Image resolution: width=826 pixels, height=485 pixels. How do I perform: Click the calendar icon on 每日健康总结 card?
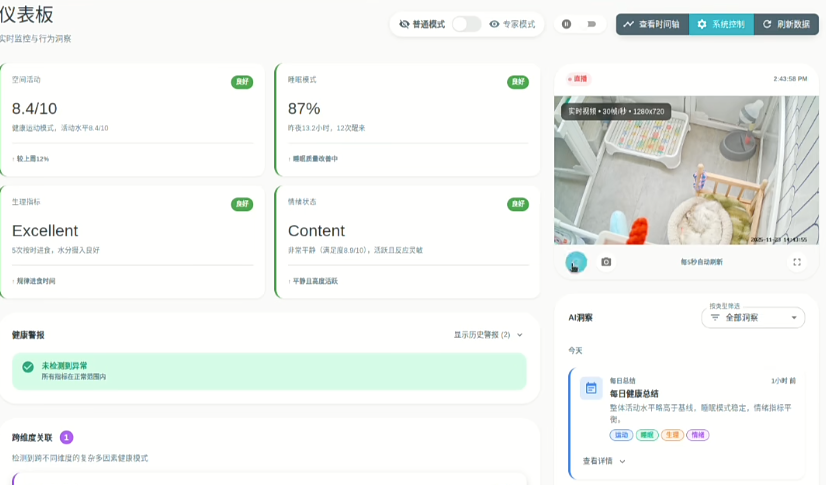tap(591, 388)
